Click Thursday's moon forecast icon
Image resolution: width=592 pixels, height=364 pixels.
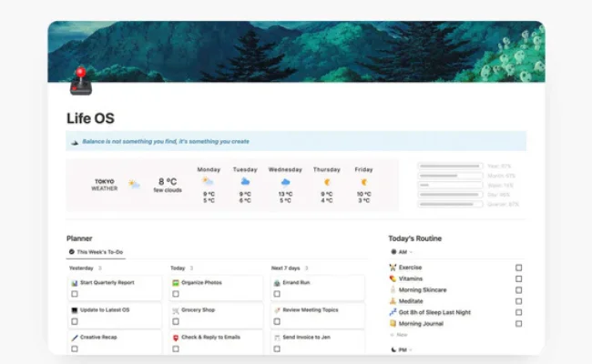point(327,182)
